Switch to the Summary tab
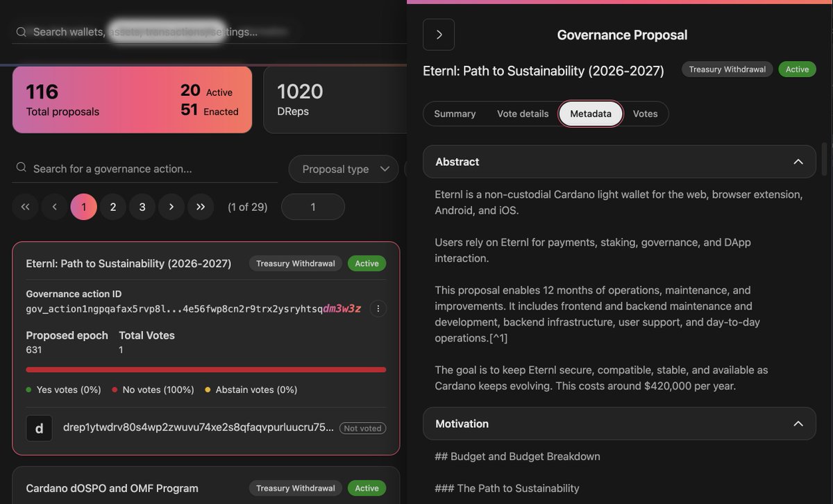The width and height of the screenshot is (833, 504). pyautogui.click(x=455, y=114)
